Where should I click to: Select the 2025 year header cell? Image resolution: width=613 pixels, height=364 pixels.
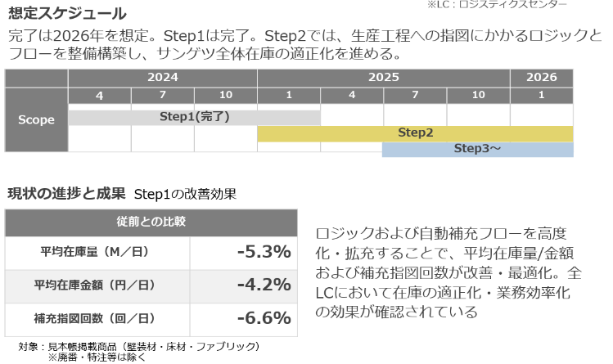[384, 78]
